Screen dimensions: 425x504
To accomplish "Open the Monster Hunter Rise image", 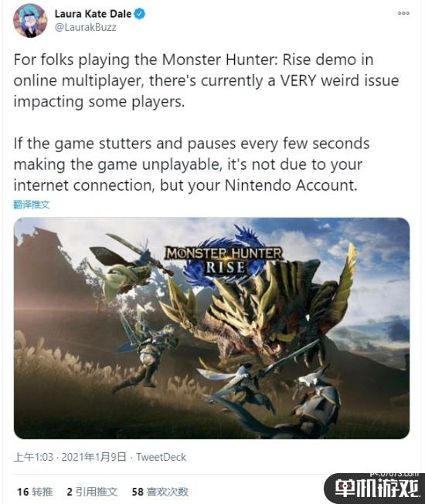I will [212, 328].
